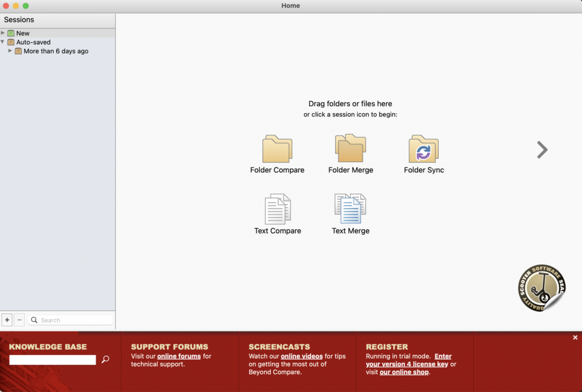Viewport: 582px width, 392px height.
Task: Show more session types with right chevron
Action: coord(542,149)
